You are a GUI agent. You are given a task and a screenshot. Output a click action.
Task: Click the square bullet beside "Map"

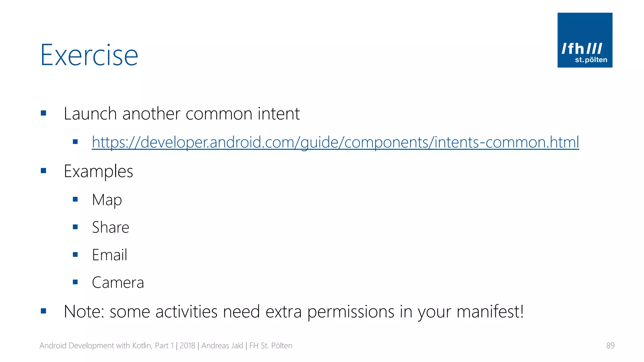(x=75, y=199)
